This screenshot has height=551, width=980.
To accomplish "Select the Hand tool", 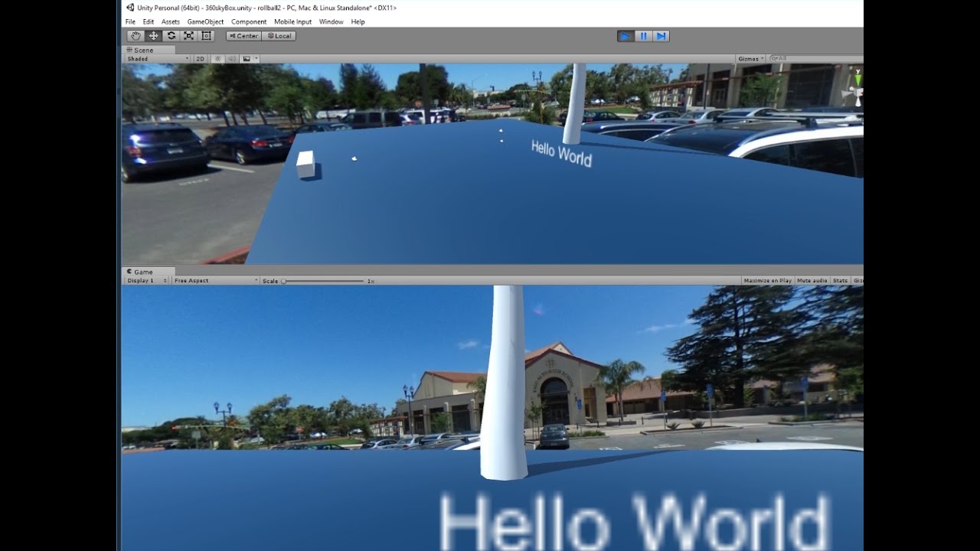I will point(136,36).
